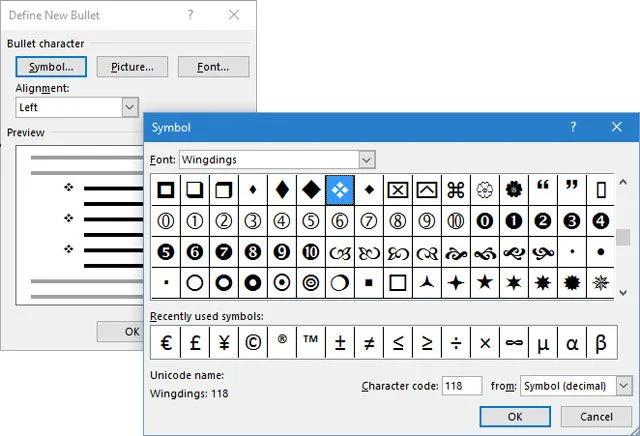
Task: Cancel the Symbol dialog
Action: point(596,415)
